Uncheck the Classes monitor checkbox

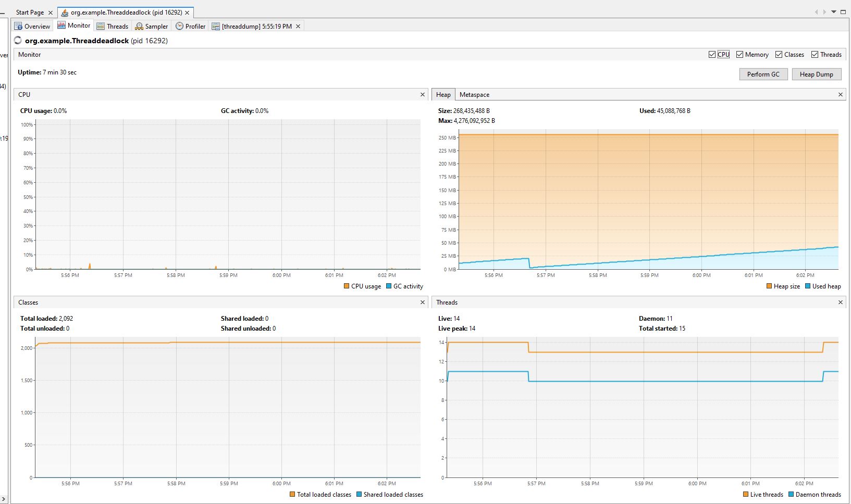coord(778,54)
